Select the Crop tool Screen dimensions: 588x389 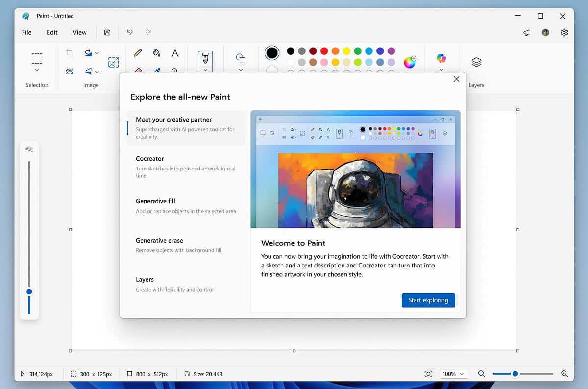click(70, 53)
